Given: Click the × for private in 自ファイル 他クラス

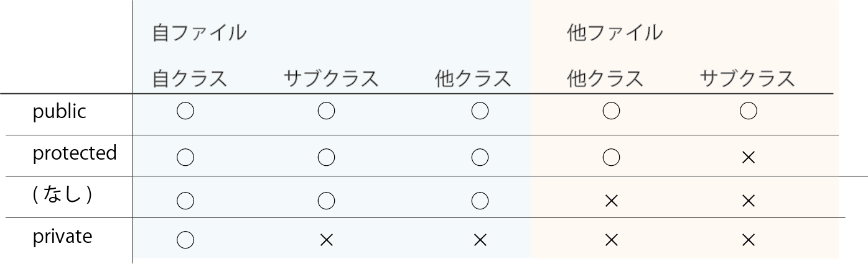Looking at the screenshot, I should click(480, 240).
